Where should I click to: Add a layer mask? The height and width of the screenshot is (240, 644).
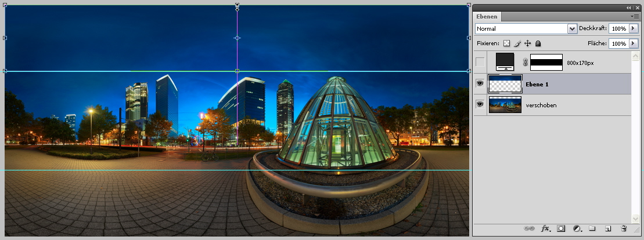562,229
